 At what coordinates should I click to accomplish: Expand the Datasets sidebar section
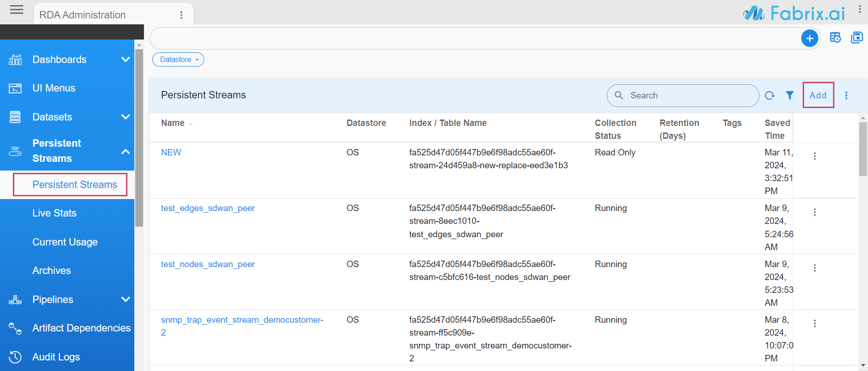[x=125, y=117]
